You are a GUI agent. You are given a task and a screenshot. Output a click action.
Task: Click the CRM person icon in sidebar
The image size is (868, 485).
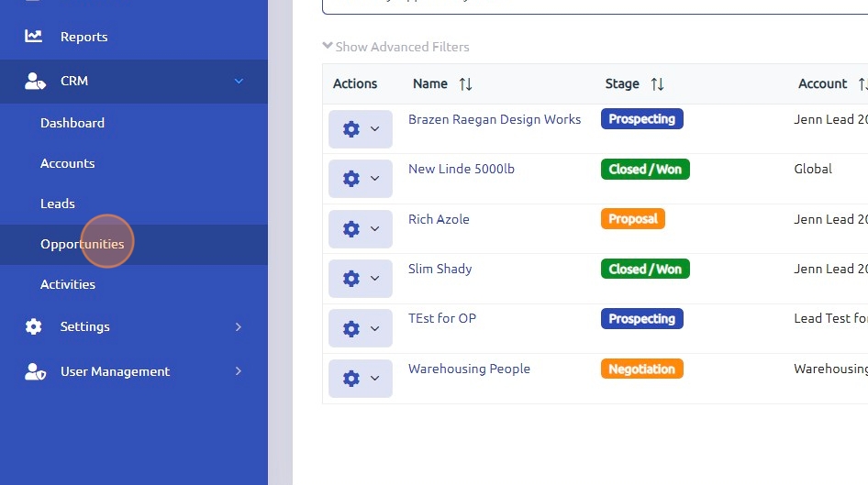tap(35, 81)
